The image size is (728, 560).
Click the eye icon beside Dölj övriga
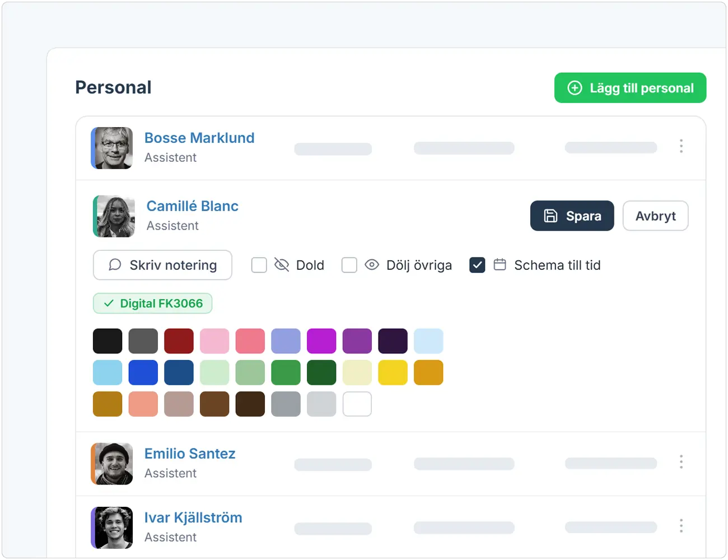(372, 265)
